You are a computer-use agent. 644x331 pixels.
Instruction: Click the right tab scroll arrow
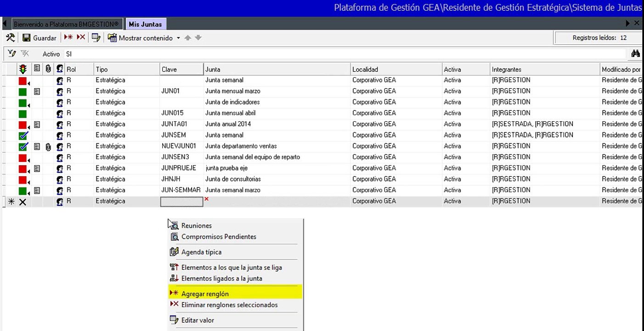pos(628,23)
